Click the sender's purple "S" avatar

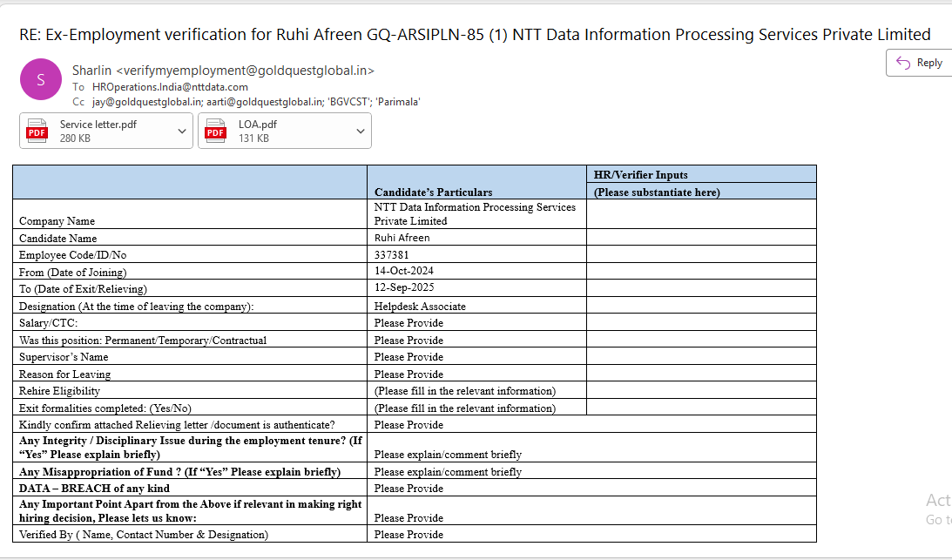[40, 79]
